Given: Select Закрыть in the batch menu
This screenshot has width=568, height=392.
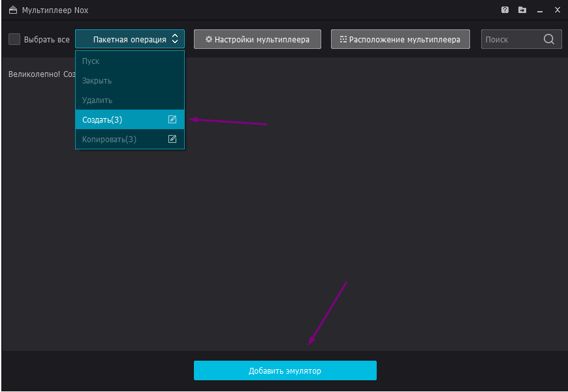Looking at the screenshot, I should click(97, 80).
